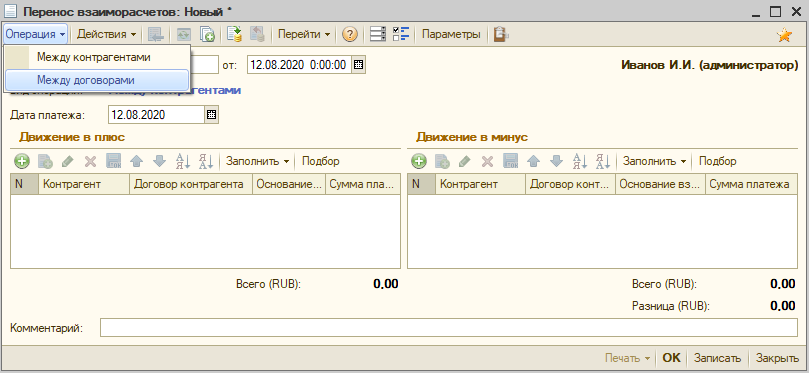The image size is (809, 373).
Task: Click Подбор button in right table toolbar
Action: click(717, 161)
